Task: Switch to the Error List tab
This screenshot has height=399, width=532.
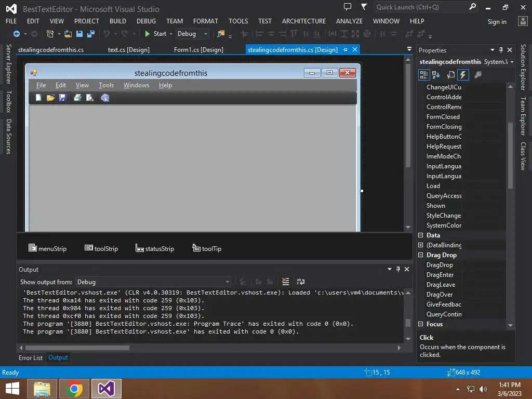Action: click(x=31, y=357)
